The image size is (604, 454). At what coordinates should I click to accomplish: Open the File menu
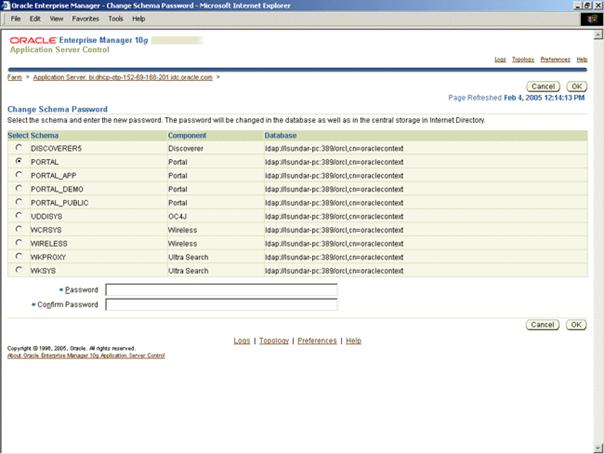tap(16, 18)
